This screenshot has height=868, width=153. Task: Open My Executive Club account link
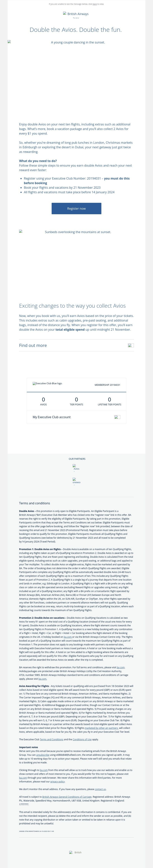(x=52, y=417)
